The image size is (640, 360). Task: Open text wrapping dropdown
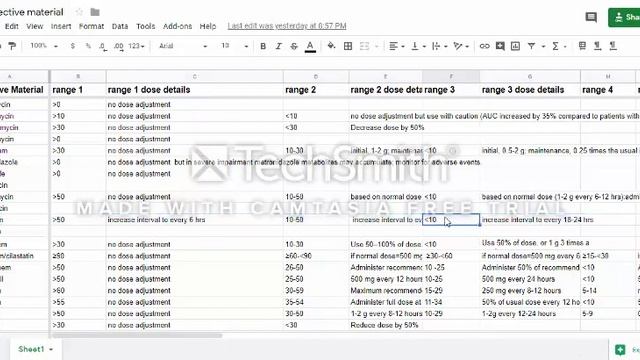[x=440, y=46]
